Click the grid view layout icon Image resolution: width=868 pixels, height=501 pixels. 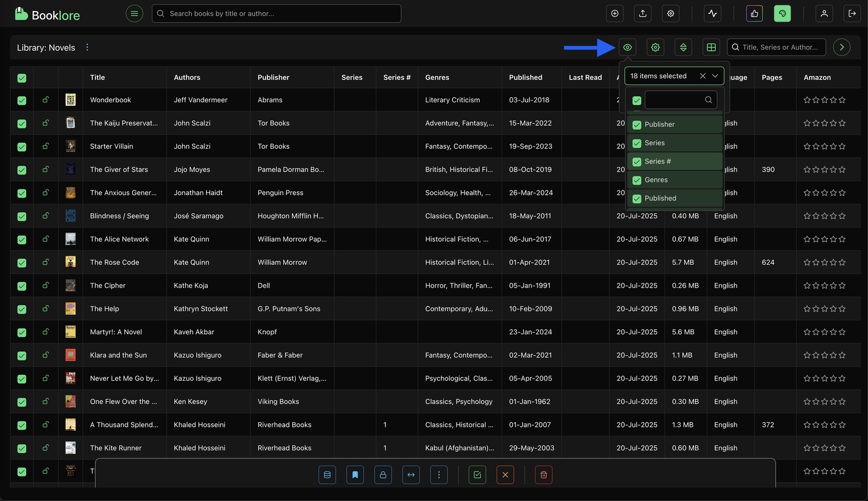[x=711, y=47]
